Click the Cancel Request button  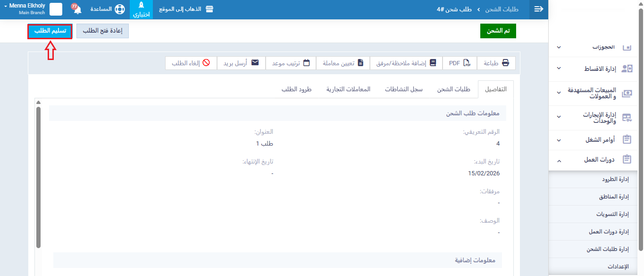pyautogui.click(x=191, y=63)
